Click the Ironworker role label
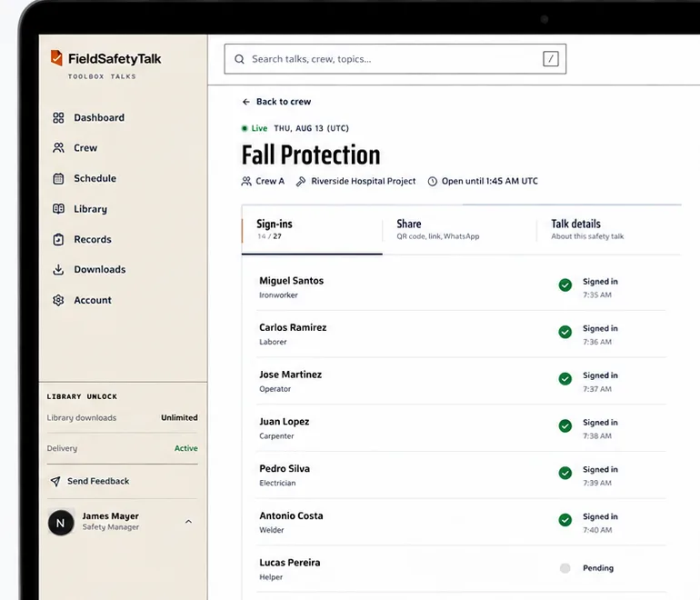This screenshot has width=700, height=600. 278,295
